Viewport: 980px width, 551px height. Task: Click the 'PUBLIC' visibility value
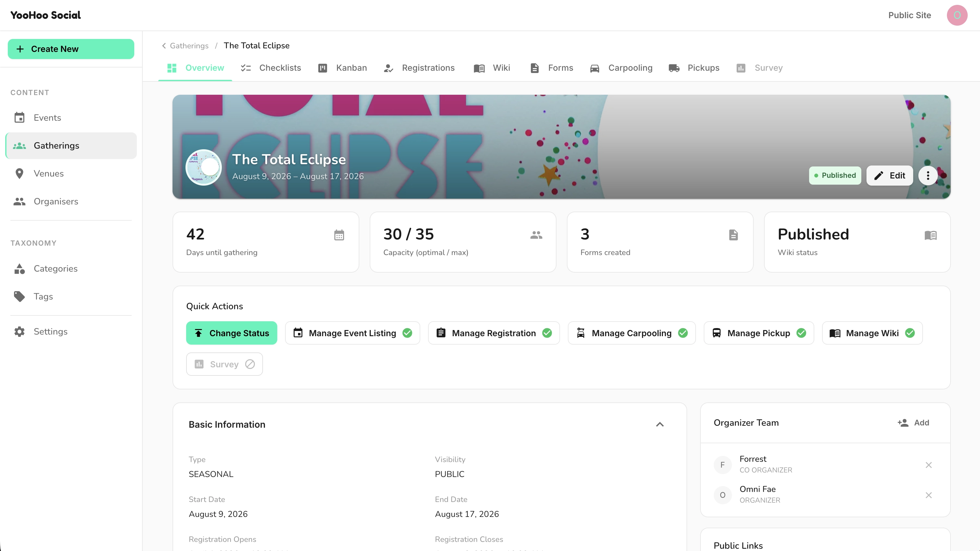(x=450, y=474)
